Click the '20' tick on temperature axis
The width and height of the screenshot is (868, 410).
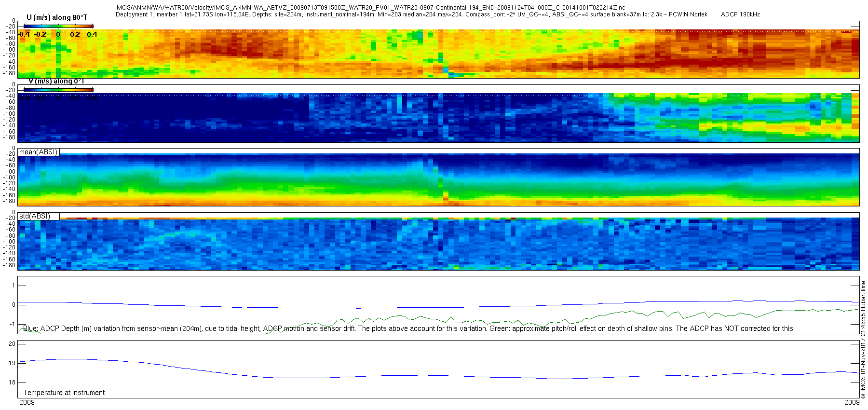(12, 343)
